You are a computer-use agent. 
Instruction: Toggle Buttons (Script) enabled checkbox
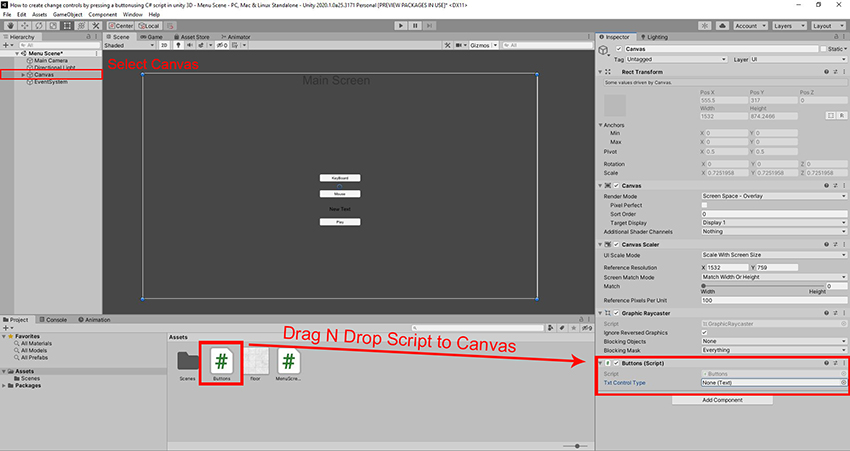(616, 363)
